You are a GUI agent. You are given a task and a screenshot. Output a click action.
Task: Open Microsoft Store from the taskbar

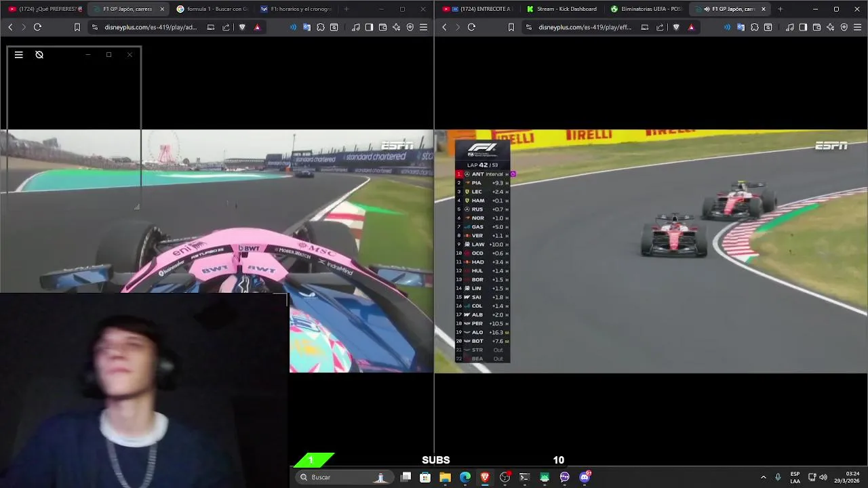point(425,477)
